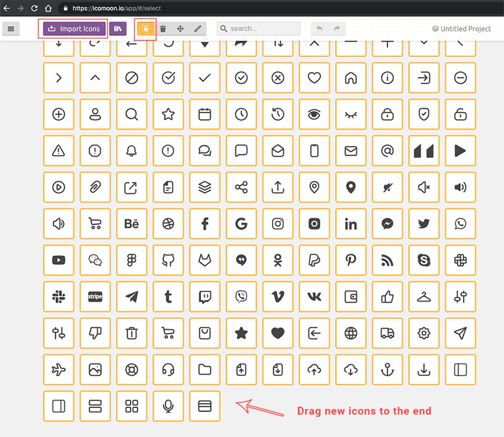Select the microphone icon
The height and width of the screenshot is (437, 504).
coord(168,406)
